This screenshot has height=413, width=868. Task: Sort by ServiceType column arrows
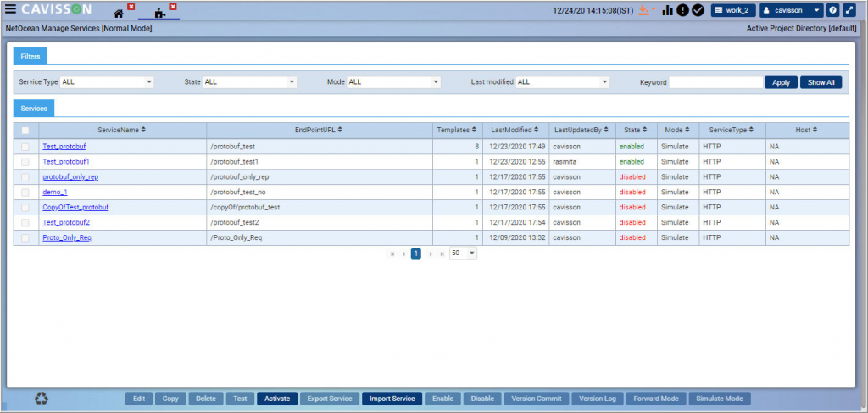pos(751,130)
